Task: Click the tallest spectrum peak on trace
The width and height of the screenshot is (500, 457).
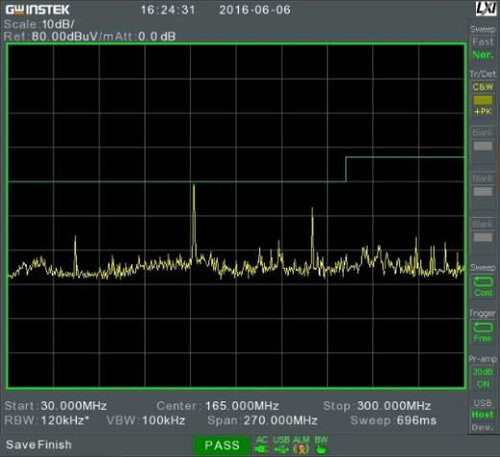Action: tap(194, 185)
